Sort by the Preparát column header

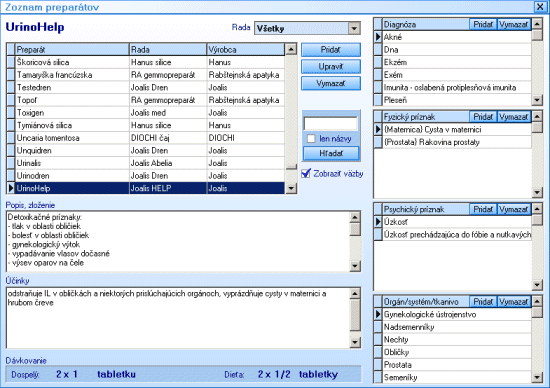[x=72, y=49]
